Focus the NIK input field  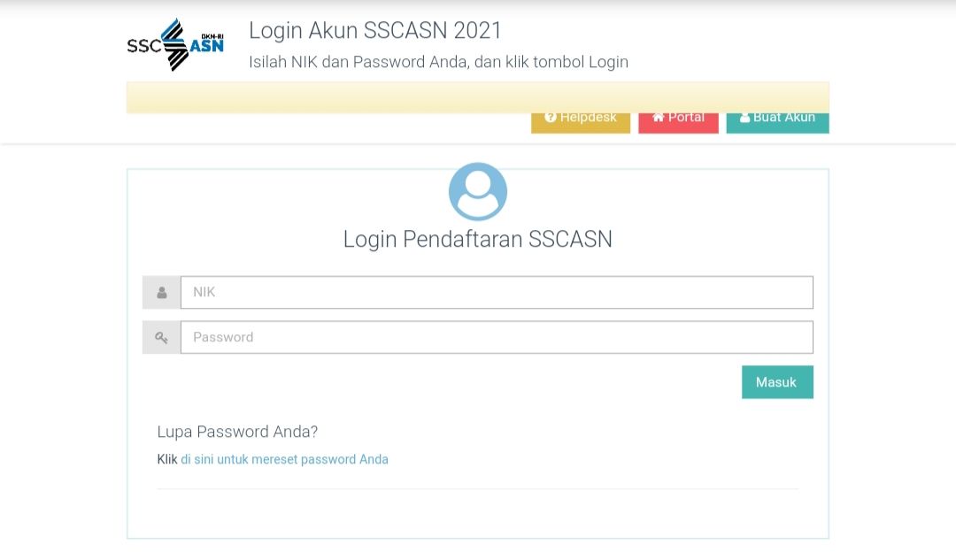(497, 293)
